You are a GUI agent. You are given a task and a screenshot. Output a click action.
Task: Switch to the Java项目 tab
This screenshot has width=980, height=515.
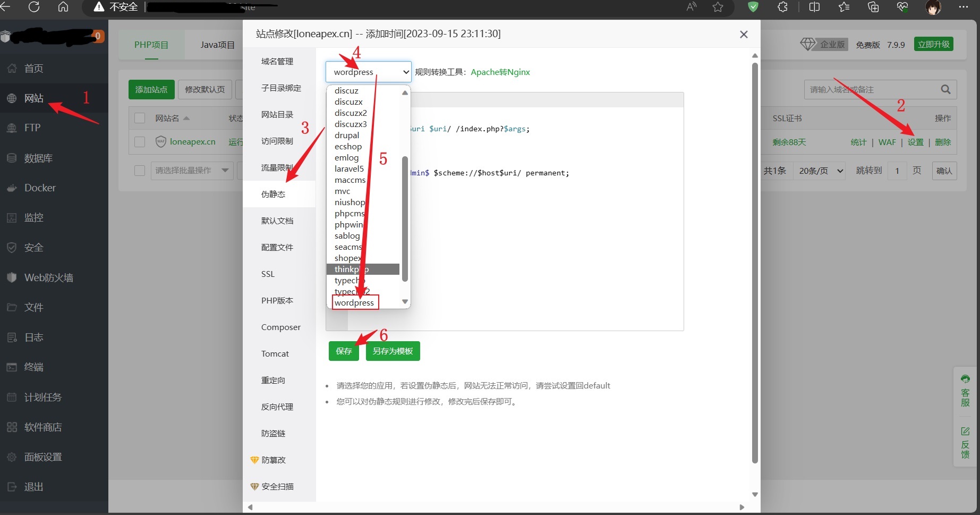217,45
